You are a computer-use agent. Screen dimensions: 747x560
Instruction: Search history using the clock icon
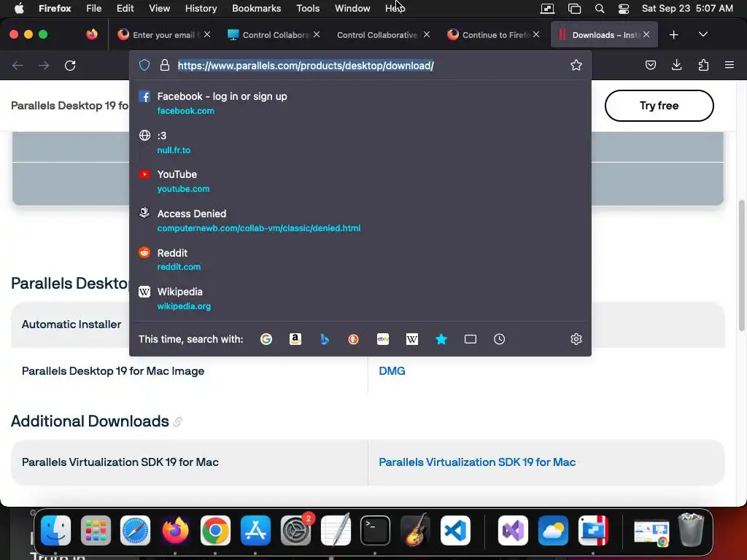point(499,339)
